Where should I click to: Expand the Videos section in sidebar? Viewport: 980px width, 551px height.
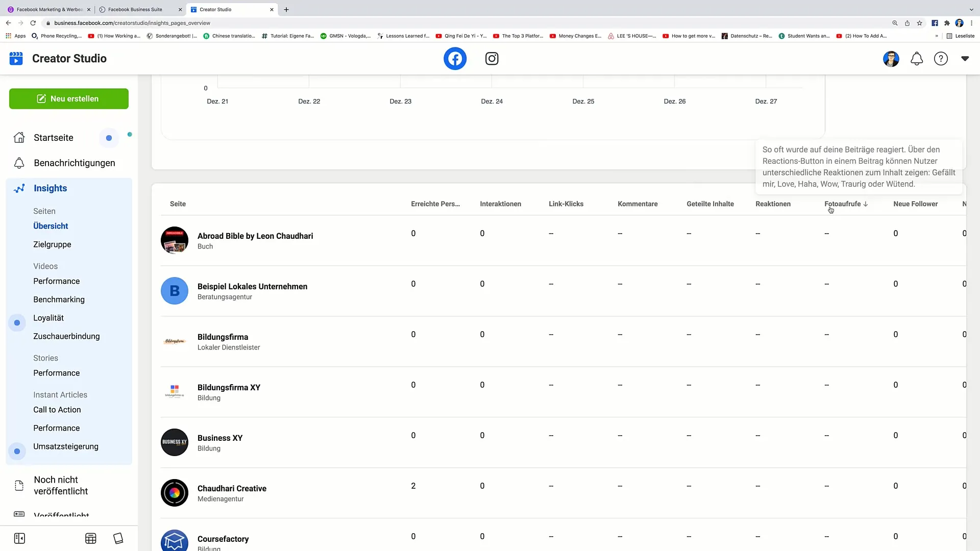(x=45, y=266)
